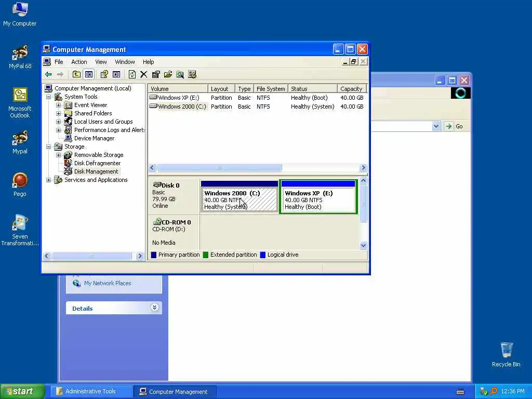Click the Back arrow in Computer Management toolbar
The height and width of the screenshot is (399, 532).
point(48,74)
